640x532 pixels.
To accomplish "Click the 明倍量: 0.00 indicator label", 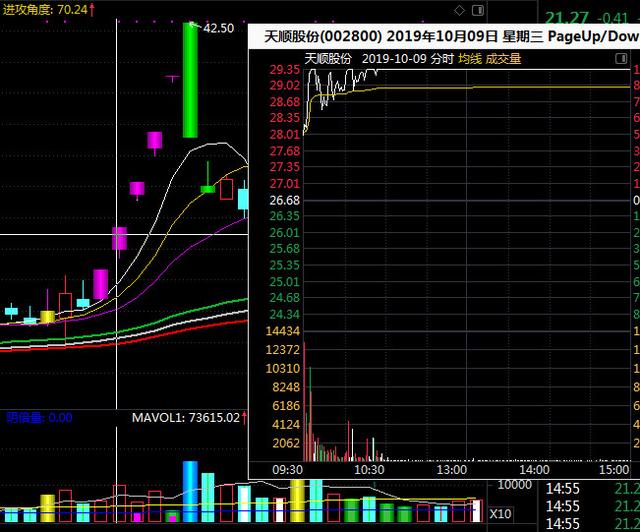I will [x=40, y=417].
